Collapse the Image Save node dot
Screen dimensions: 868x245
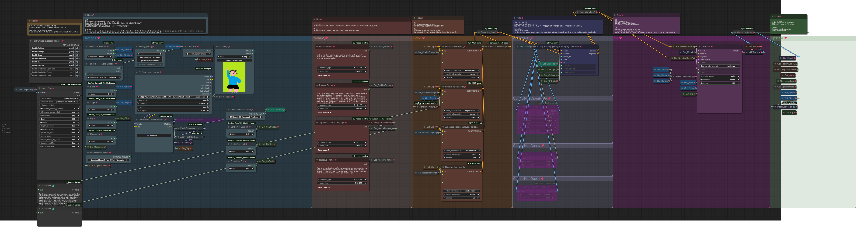(x=39, y=88)
